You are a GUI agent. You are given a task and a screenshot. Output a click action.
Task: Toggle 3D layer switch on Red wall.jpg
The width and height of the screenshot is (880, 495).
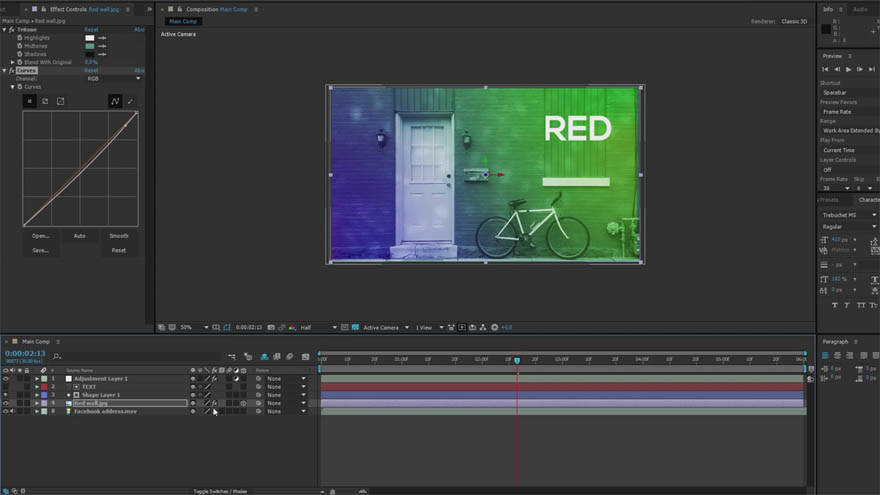tap(243, 403)
